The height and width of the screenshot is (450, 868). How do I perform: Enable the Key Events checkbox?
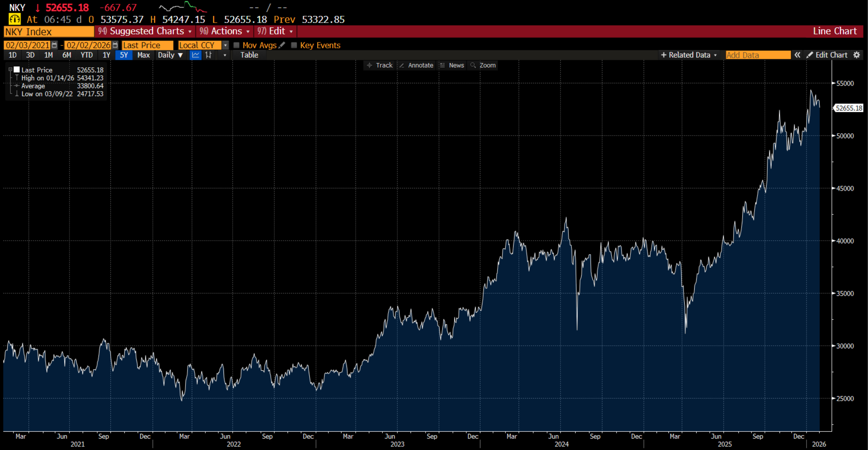pos(294,45)
